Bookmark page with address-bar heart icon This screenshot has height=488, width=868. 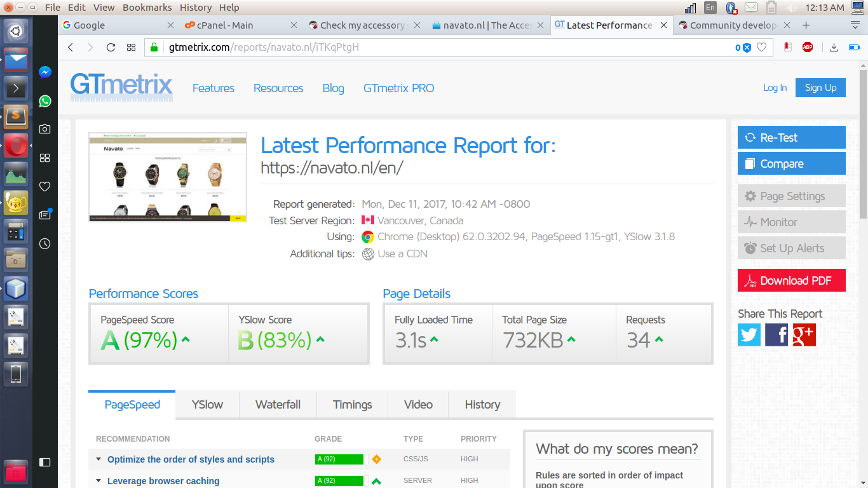[761, 48]
